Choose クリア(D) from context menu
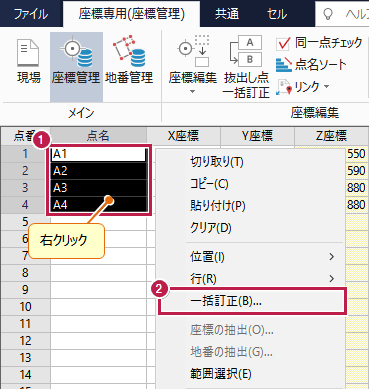Image resolution: width=369 pixels, height=389 pixels. pyautogui.click(x=250, y=228)
